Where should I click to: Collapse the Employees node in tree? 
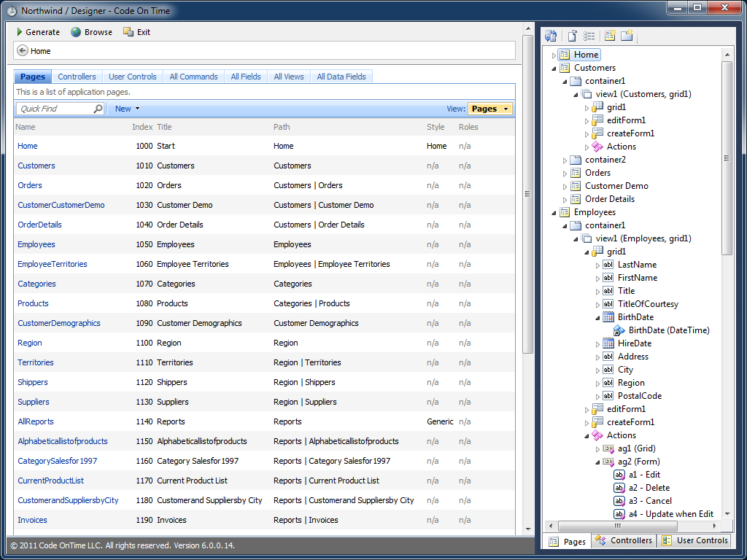point(554,212)
